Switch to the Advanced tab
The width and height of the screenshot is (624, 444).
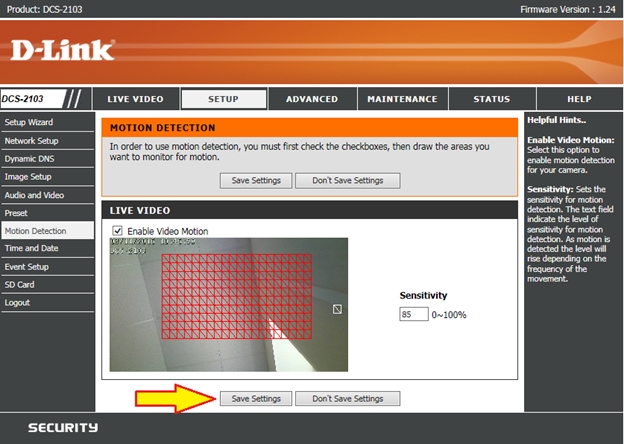tap(311, 99)
